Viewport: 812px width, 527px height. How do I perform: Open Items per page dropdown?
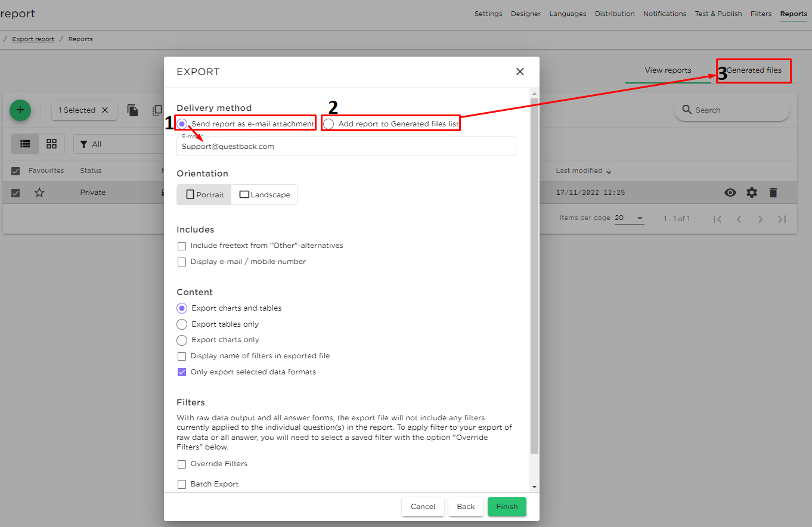(630, 218)
